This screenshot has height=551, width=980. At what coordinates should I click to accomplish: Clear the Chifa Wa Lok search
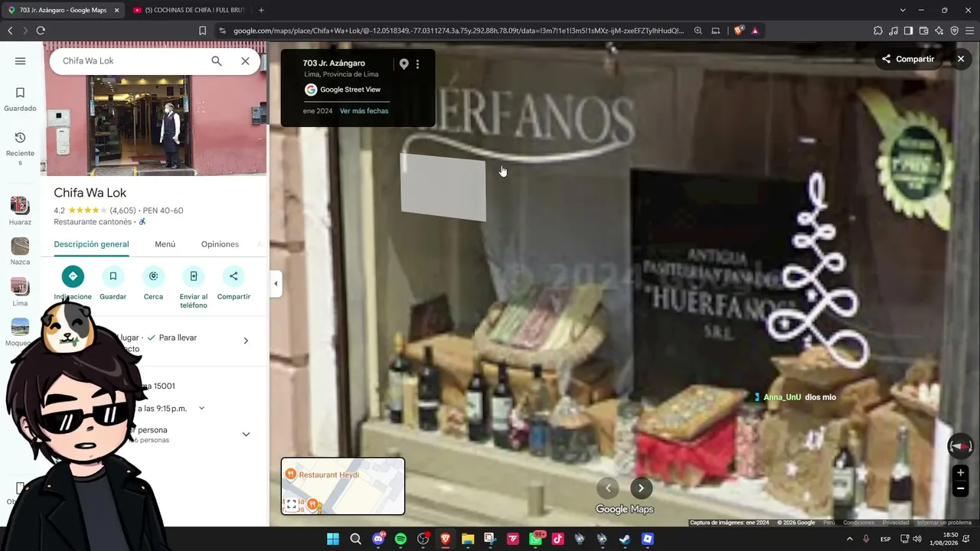click(245, 61)
